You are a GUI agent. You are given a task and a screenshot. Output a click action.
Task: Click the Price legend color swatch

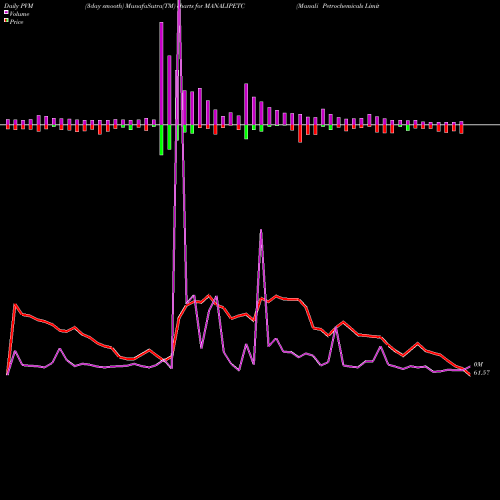coord(6,20)
